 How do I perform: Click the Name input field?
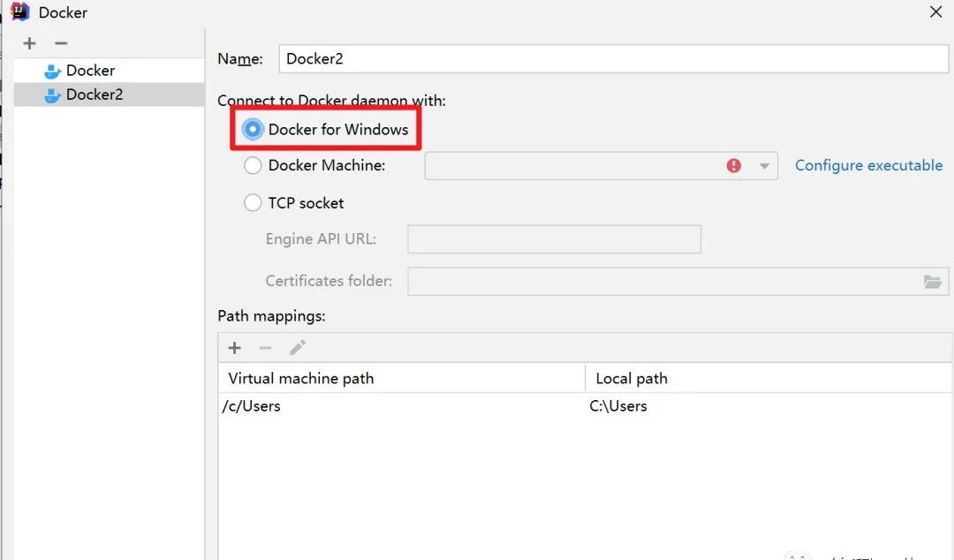tap(613, 58)
